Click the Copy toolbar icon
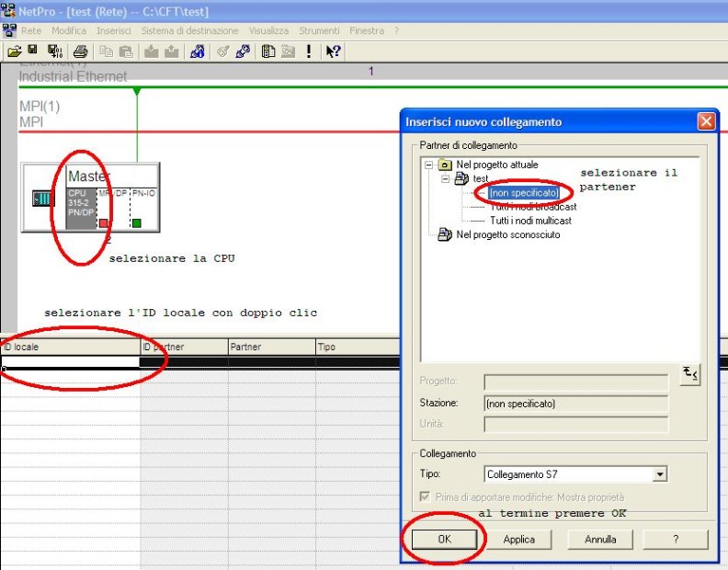728x570 pixels. 107,51
